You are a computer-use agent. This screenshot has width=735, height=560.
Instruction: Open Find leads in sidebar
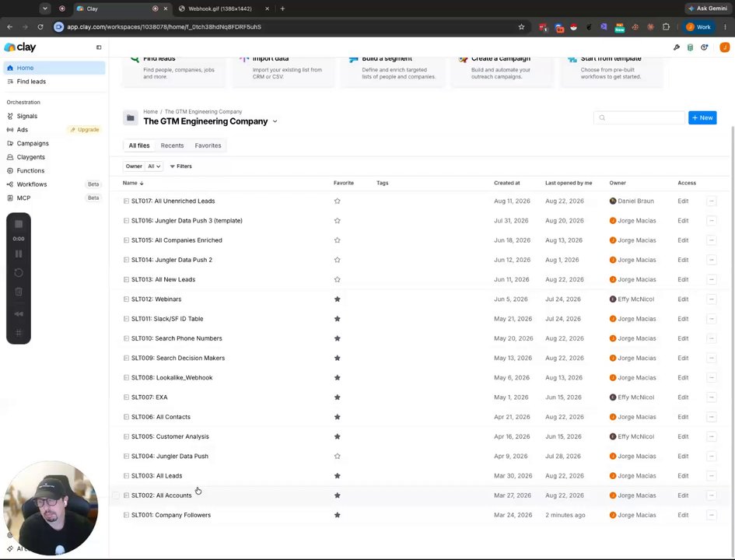(54, 82)
